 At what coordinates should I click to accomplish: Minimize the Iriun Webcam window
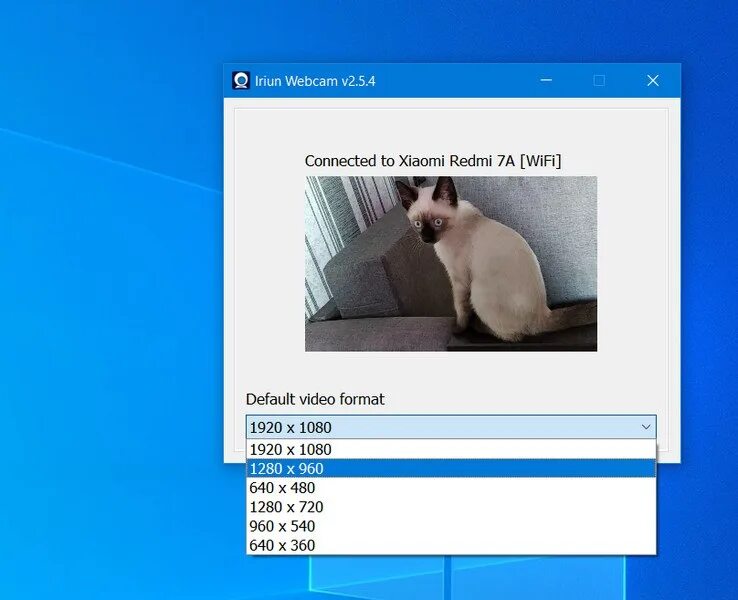pos(546,80)
